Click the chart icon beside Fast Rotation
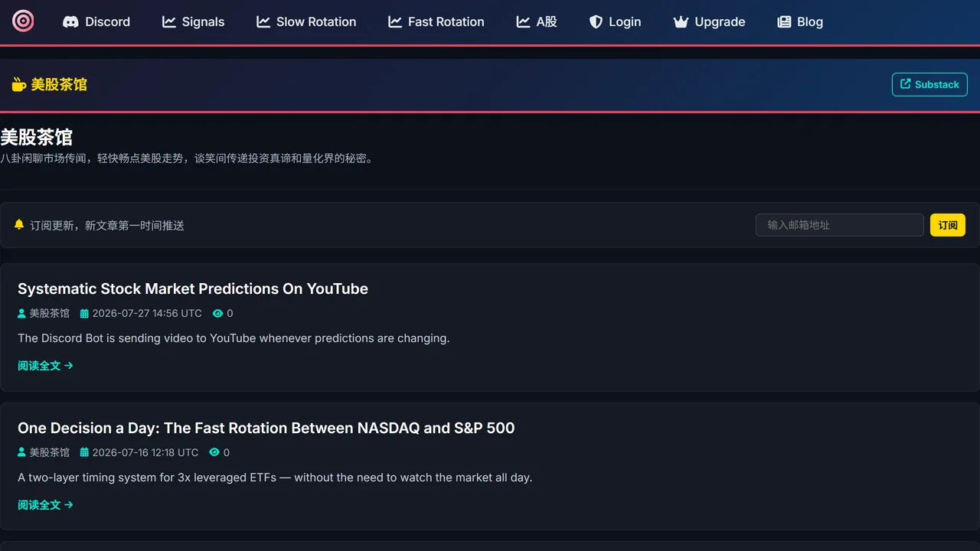Screen dimensions: 980x551 coord(395,22)
